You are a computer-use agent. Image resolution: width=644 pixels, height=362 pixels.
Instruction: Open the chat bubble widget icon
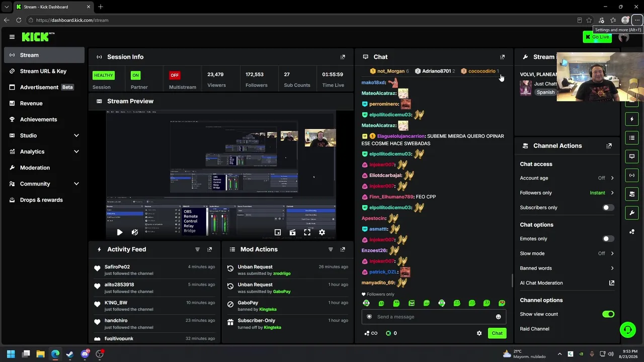pyautogui.click(x=632, y=156)
